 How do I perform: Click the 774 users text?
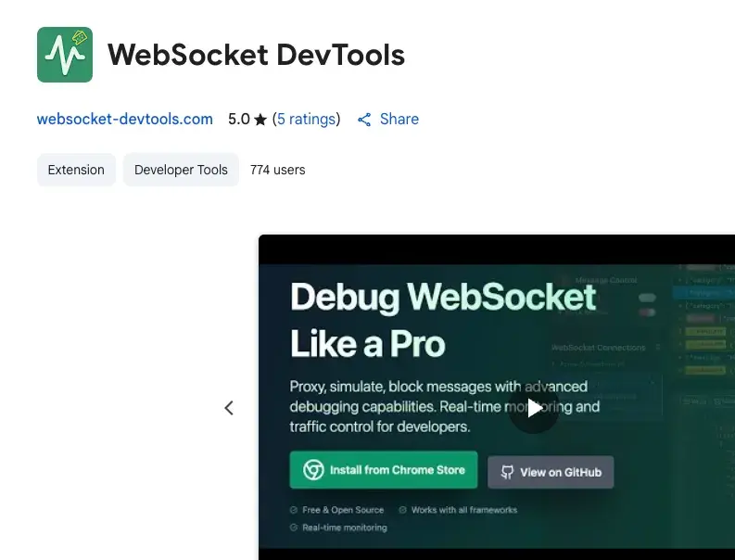[277, 170]
